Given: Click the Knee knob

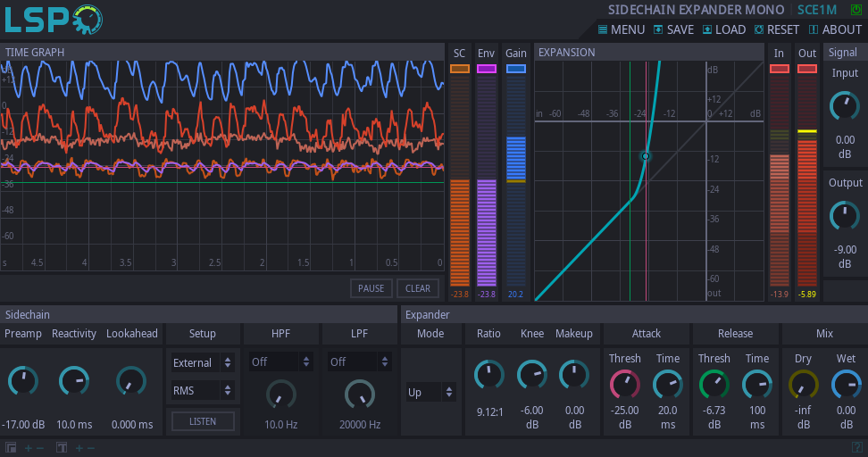Looking at the screenshot, I should (x=532, y=375).
